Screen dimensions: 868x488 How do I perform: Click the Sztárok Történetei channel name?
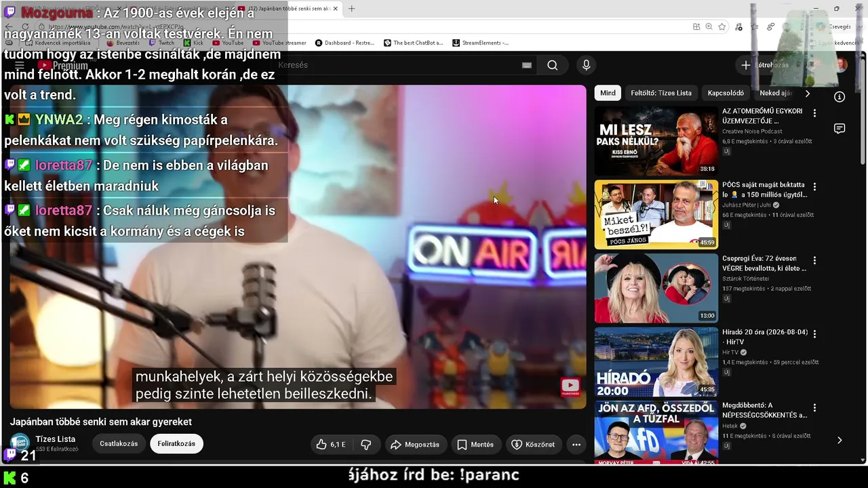(x=745, y=279)
